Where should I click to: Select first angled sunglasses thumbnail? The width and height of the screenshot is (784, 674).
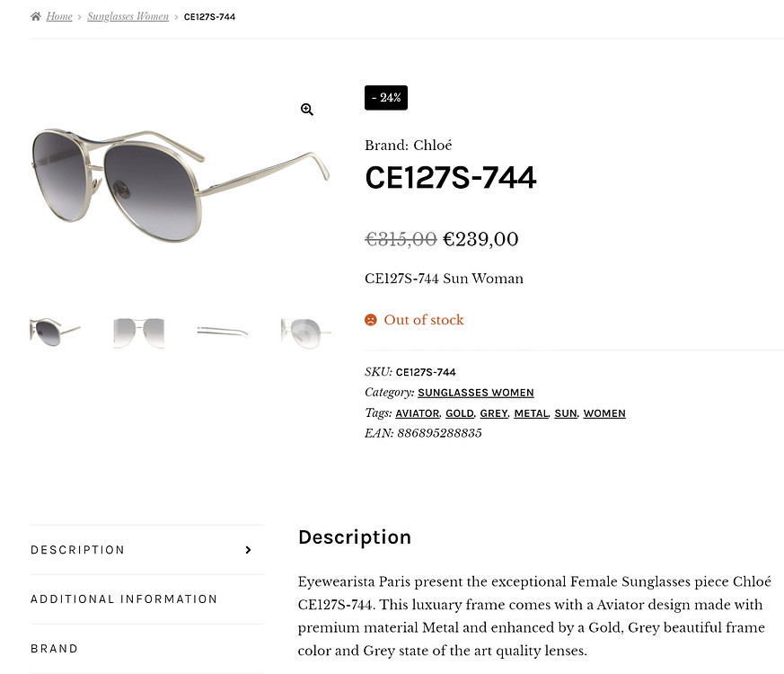click(55, 333)
